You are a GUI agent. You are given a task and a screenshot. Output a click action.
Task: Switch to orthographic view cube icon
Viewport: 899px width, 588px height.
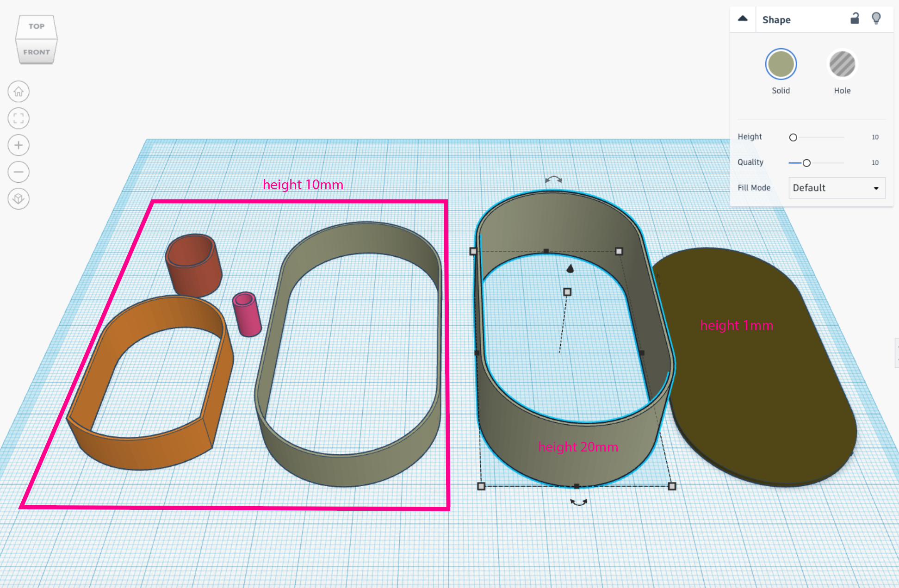[x=19, y=199]
